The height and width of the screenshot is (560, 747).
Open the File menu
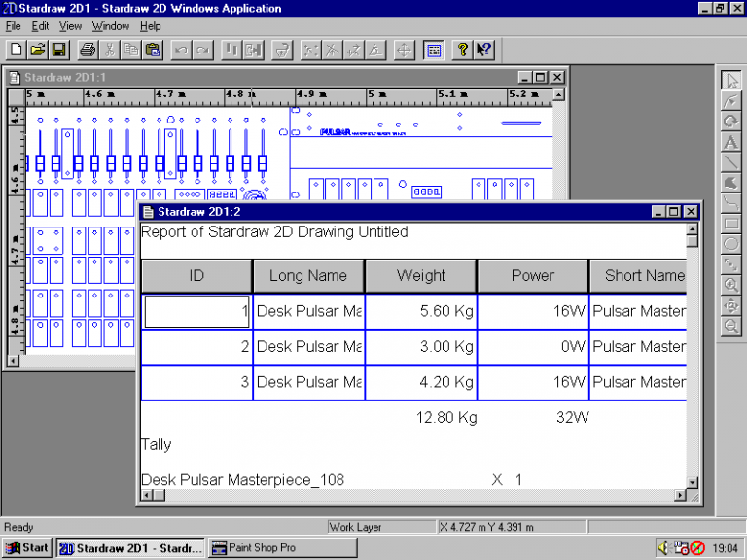pyautogui.click(x=13, y=26)
